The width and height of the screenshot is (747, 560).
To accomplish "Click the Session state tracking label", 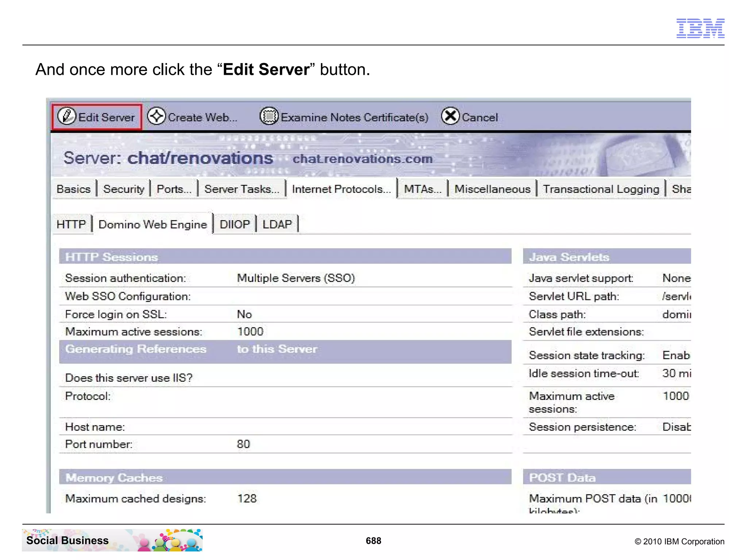I will tap(587, 355).
